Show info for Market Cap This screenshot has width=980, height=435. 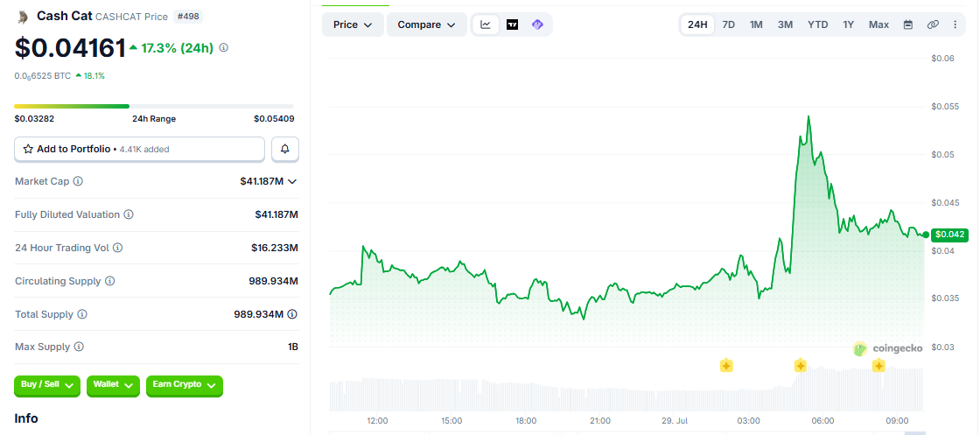tap(78, 181)
